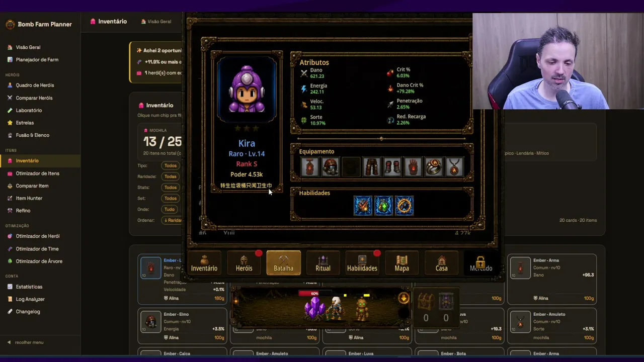Open Otimizador de Árvore in the sidebar
The width and height of the screenshot is (644, 362).
tap(38, 261)
